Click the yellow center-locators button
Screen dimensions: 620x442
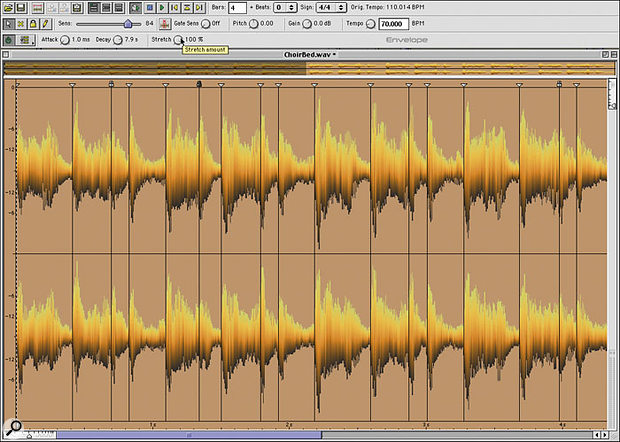tap(187, 8)
